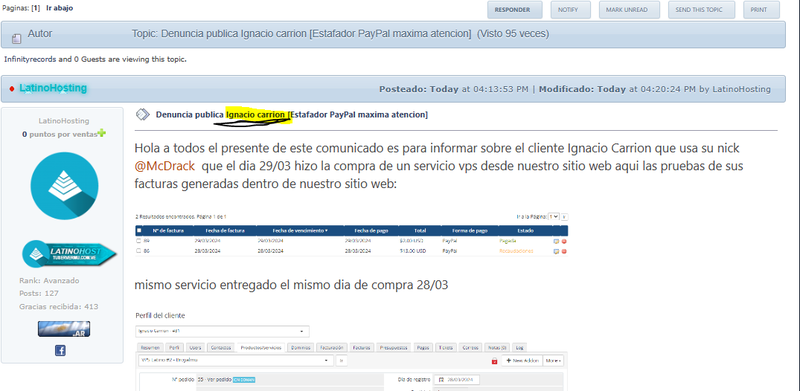The width and height of the screenshot is (800, 391).
Task: Open the Ir a la Página dropdown
Action: (x=553, y=216)
